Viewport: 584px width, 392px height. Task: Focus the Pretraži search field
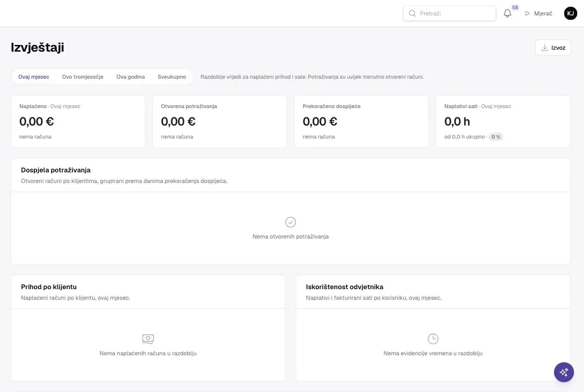click(449, 14)
